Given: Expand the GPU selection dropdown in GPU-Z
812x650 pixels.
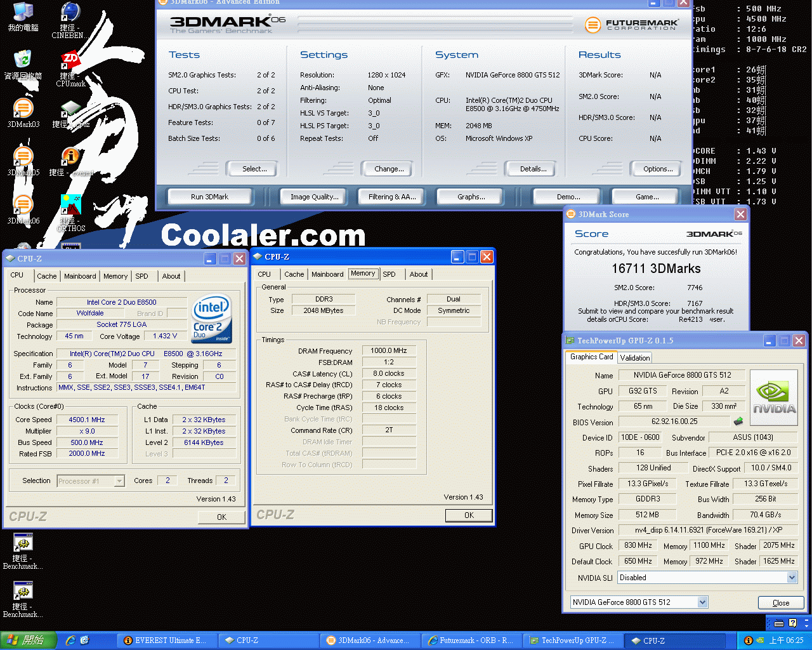Looking at the screenshot, I should [x=702, y=602].
